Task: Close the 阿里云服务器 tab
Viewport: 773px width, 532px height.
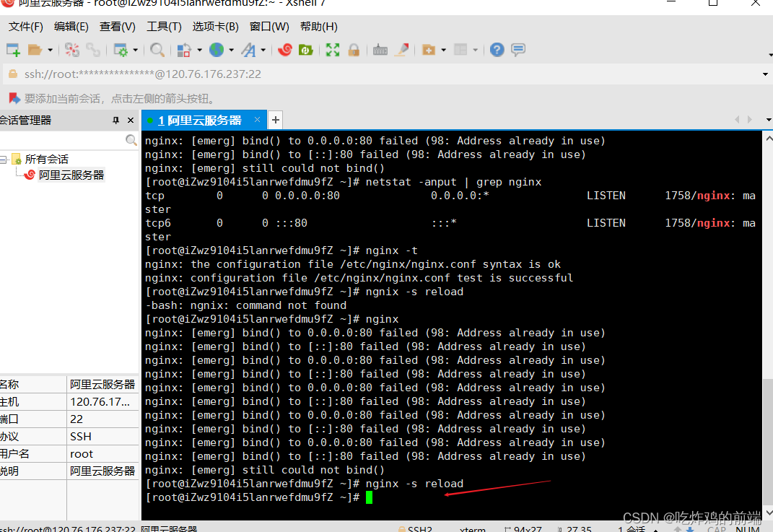Action: (258, 120)
